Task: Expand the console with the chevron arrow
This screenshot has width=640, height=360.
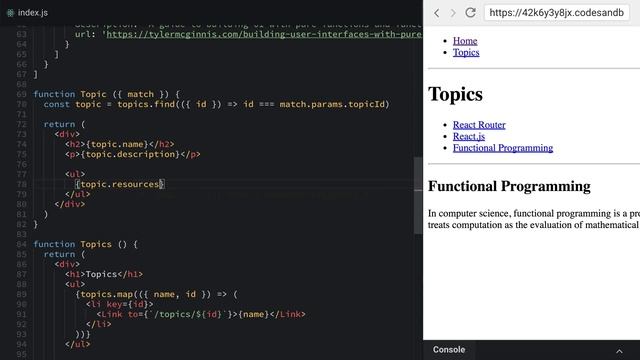Action: coord(619,351)
